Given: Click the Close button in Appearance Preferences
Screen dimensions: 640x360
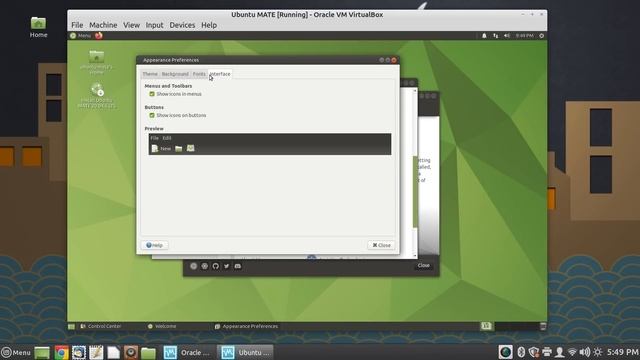Looking at the screenshot, I should point(382,245).
